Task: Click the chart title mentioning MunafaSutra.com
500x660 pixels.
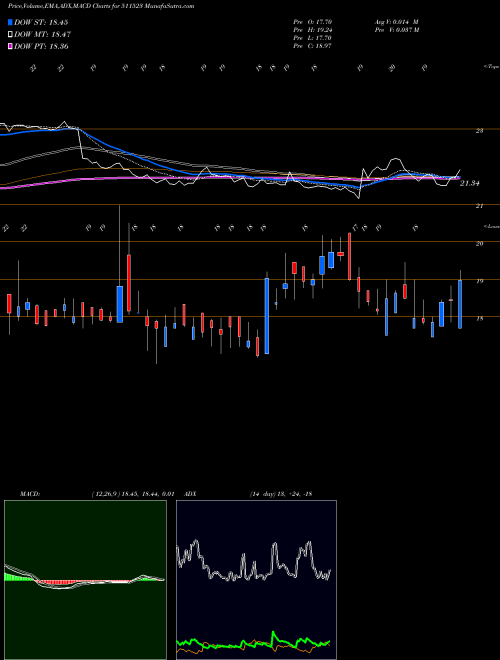Action: click(101, 6)
